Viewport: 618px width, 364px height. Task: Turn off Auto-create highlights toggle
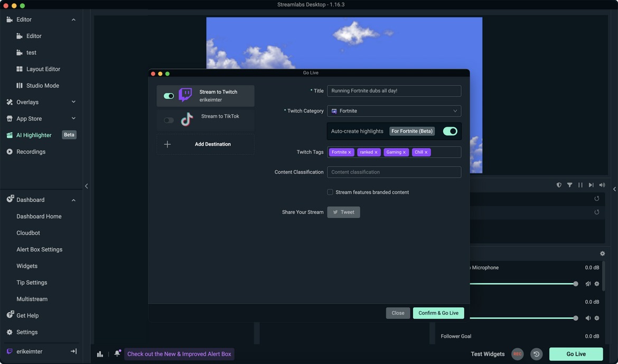coord(450,131)
